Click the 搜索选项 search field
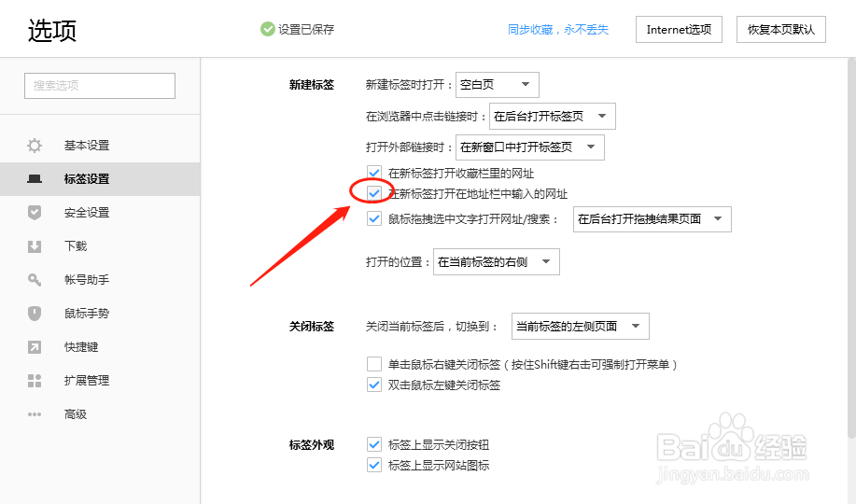Screen dimensions: 856x504 pos(100,86)
